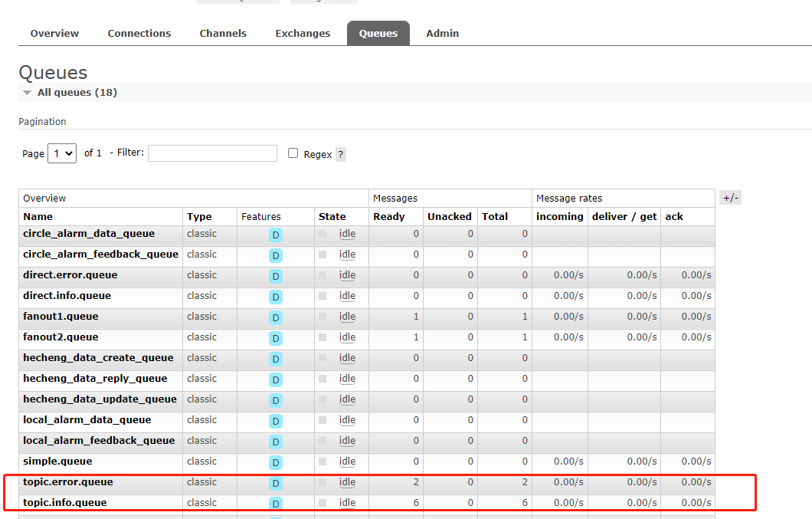The height and width of the screenshot is (519, 812).
Task: Click Ready count 2 for topic.error.queue
Action: (x=416, y=482)
